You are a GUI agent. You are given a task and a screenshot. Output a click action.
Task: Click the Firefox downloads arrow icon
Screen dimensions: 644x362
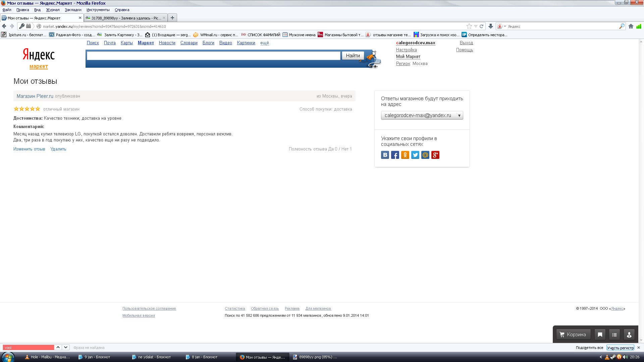coord(491,26)
